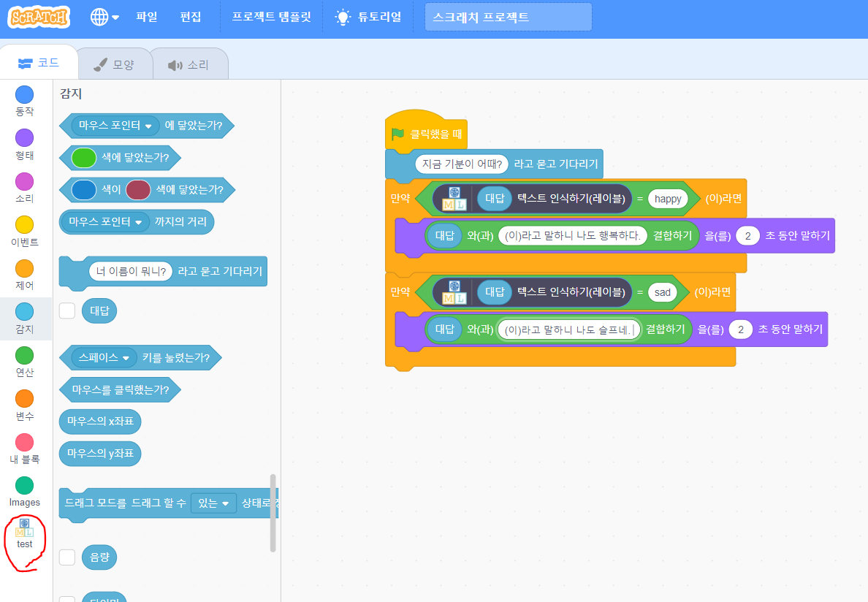Click the speaker icon on 소리 tab
The width and height of the screenshot is (868, 602).
pos(175,65)
